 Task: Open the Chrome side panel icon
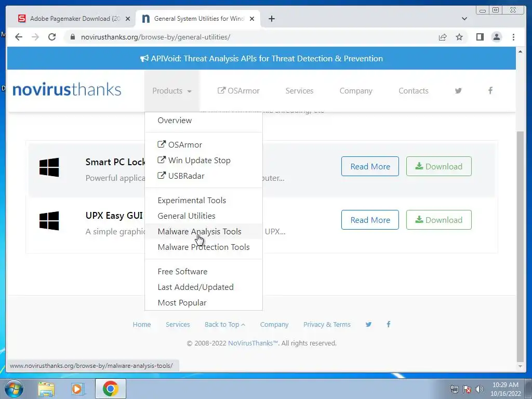480,37
